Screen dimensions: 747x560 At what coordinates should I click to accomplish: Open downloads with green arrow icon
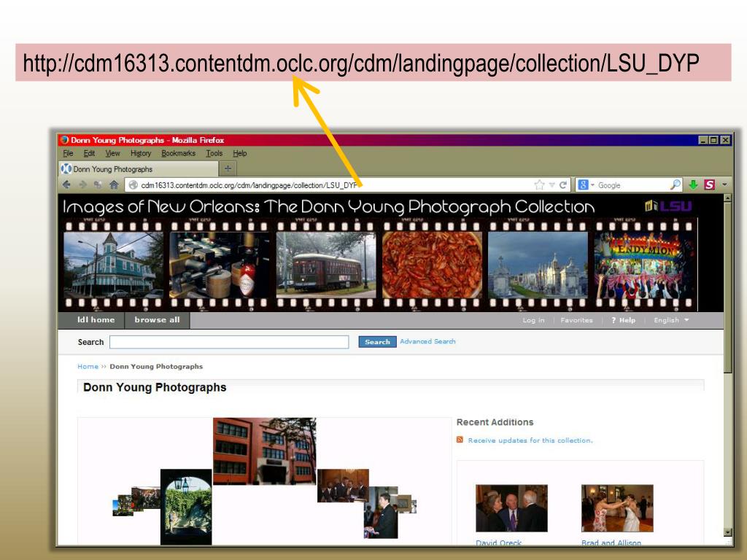(x=693, y=184)
